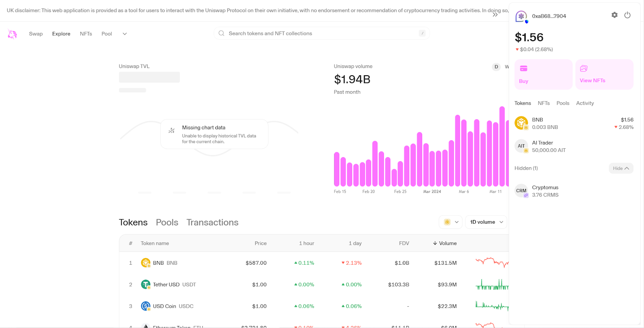Click the Missing chart data notice

[214, 134]
